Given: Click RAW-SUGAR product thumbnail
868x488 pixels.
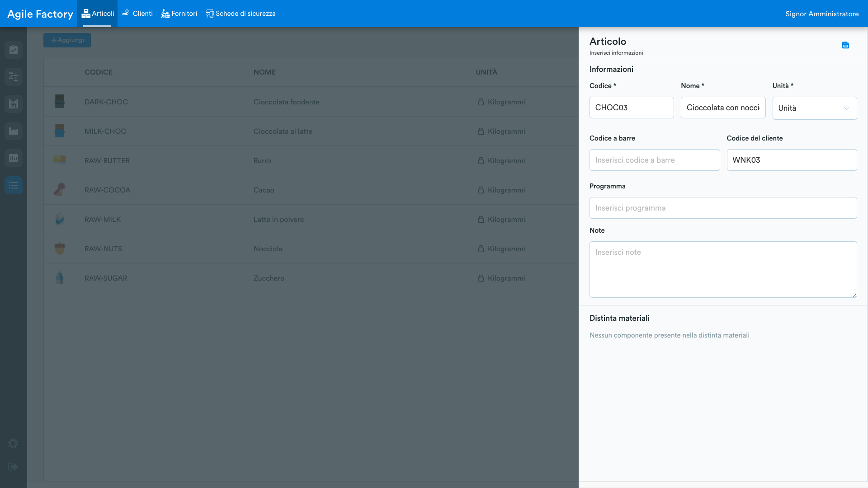Looking at the screenshot, I should click(x=60, y=277).
